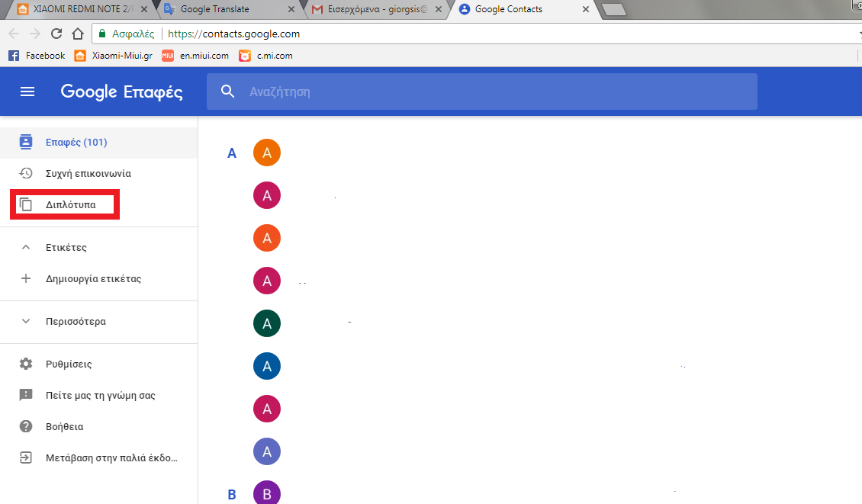Viewport: 862px width, 504px height.
Task: Switch to the Google Translate tab
Action: pos(228,9)
